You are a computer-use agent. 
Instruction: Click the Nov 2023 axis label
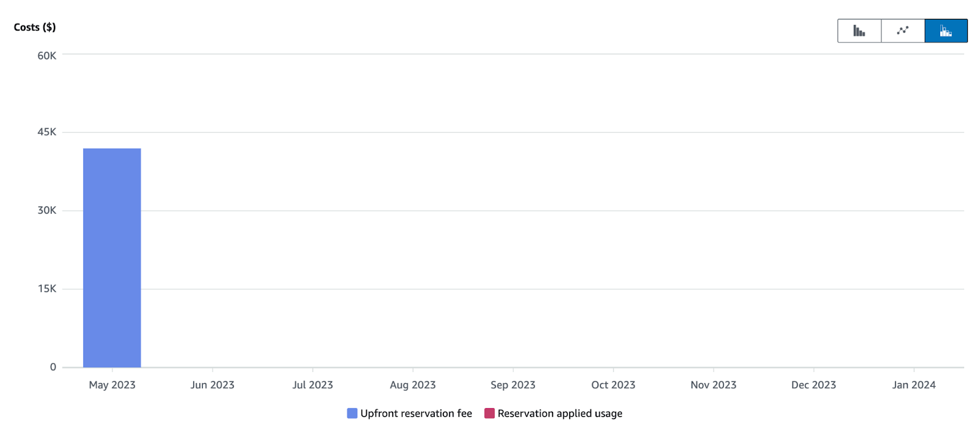click(x=714, y=385)
